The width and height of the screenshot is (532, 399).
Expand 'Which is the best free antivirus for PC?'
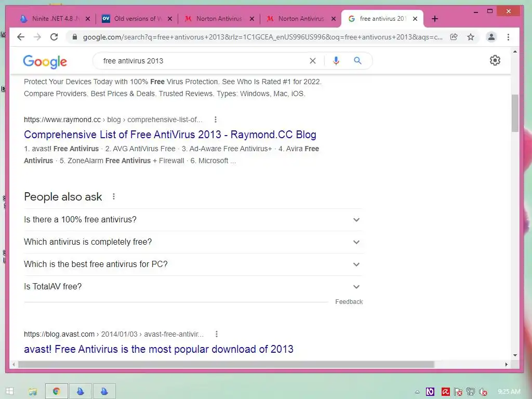[193, 264]
